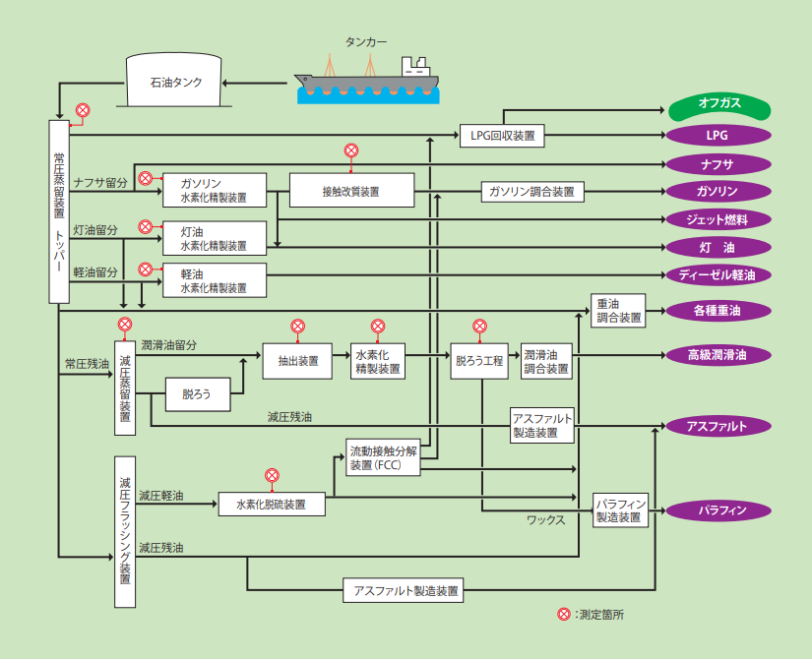The image size is (812, 659).
Task: Click the パラフィン製造装置 box
Action: point(621,510)
